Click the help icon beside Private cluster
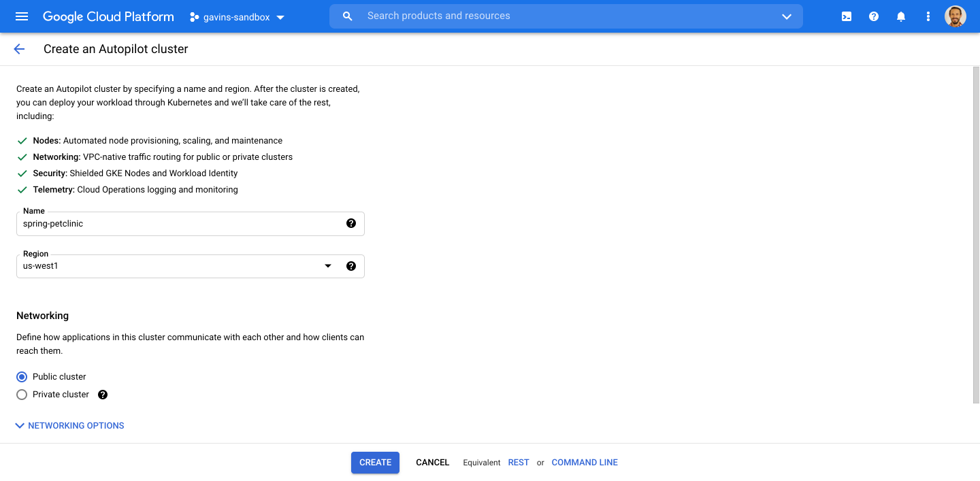980x481 pixels. pos(102,394)
